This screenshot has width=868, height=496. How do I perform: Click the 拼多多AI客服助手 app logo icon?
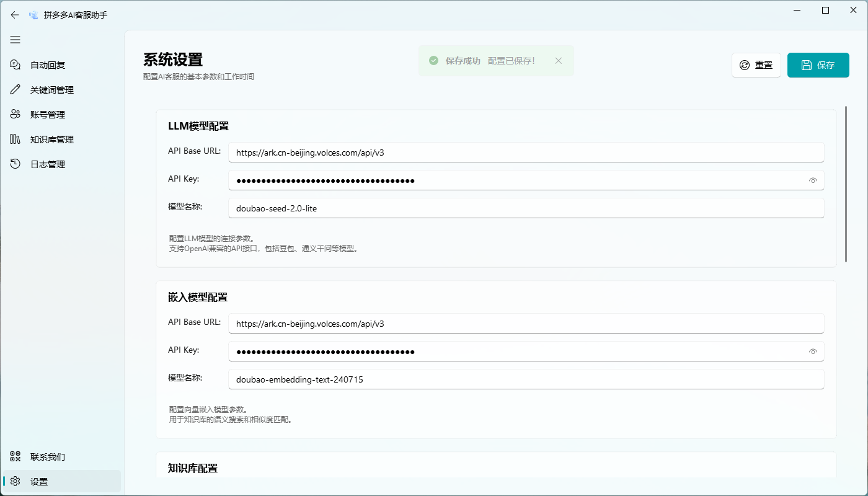33,15
